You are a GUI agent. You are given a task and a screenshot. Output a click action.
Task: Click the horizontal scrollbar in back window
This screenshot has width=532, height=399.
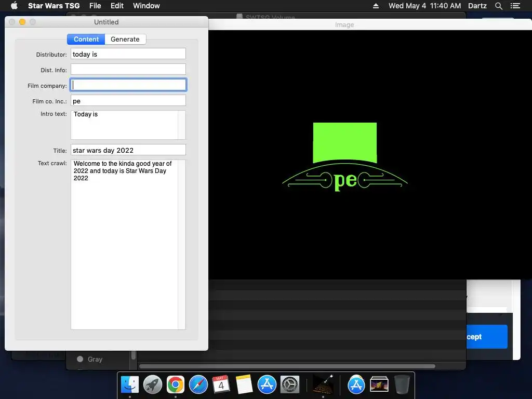point(287,366)
